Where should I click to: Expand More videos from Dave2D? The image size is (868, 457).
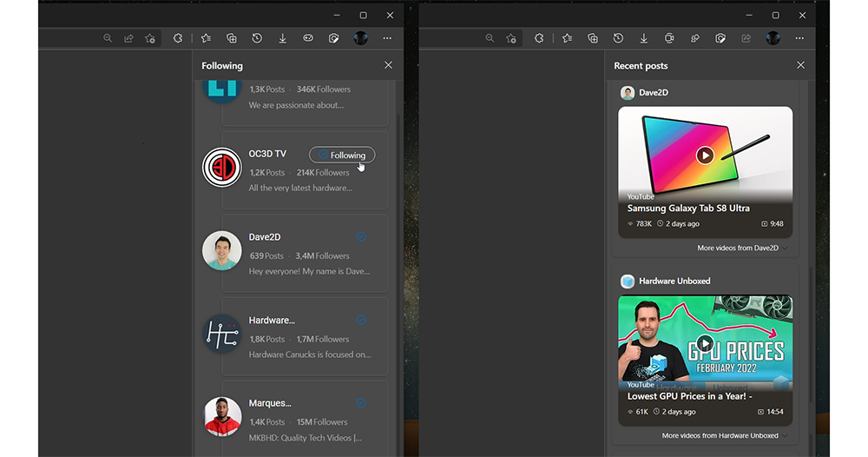click(742, 248)
